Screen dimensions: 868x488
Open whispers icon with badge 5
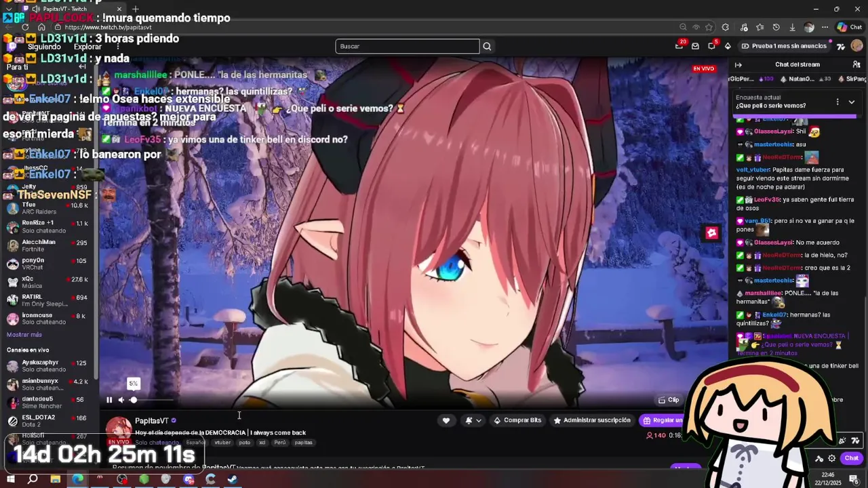[x=711, y=45]
